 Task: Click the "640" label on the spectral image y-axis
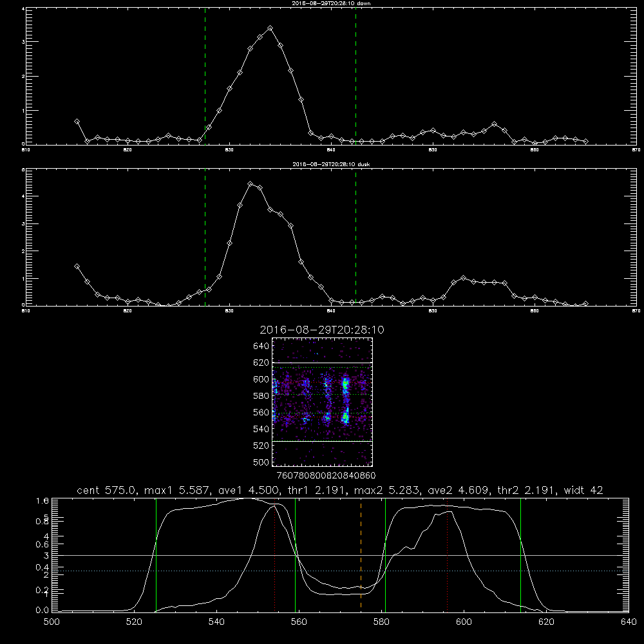click(x=261, y=346)
